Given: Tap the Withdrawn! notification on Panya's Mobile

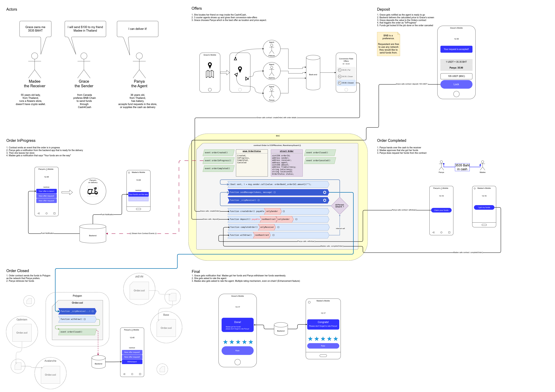Looking at the screenshot, I should click(x=132, y=362).
